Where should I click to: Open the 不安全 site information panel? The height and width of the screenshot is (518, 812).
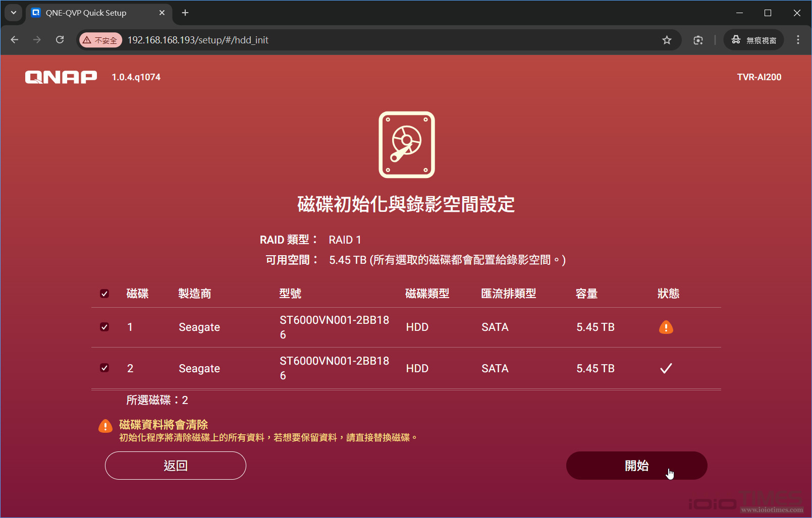(100, 39)
